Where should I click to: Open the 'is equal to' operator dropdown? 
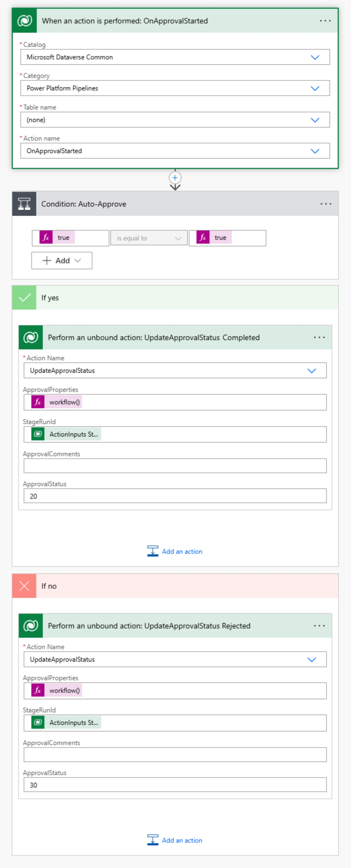(x=149, y=238)
